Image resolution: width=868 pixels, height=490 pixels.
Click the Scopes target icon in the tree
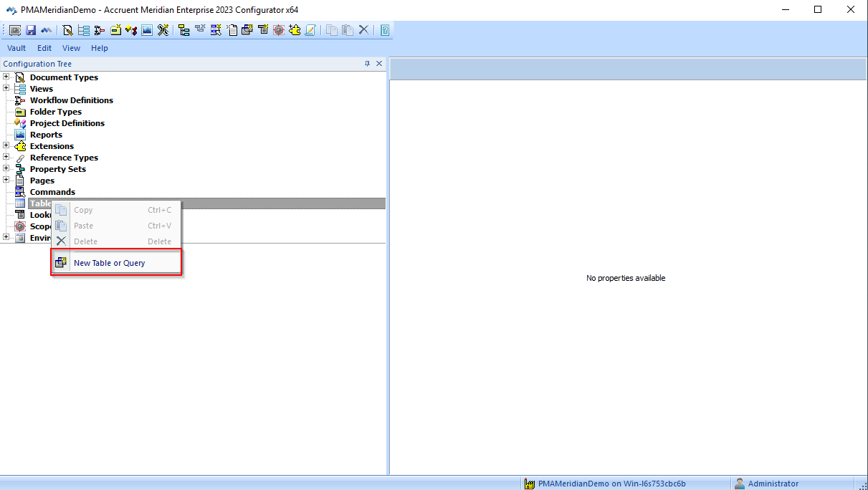pos(20,226)
